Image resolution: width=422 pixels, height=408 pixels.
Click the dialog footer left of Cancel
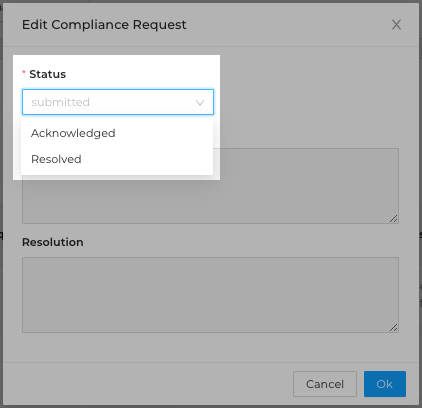click(x=148, y=384)
